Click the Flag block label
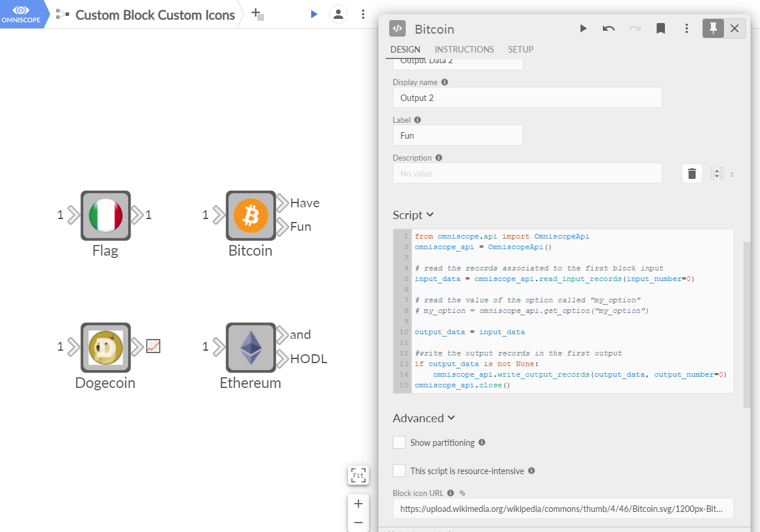The image size is (760, 532). pyautogui.click(x=105, y=250)
